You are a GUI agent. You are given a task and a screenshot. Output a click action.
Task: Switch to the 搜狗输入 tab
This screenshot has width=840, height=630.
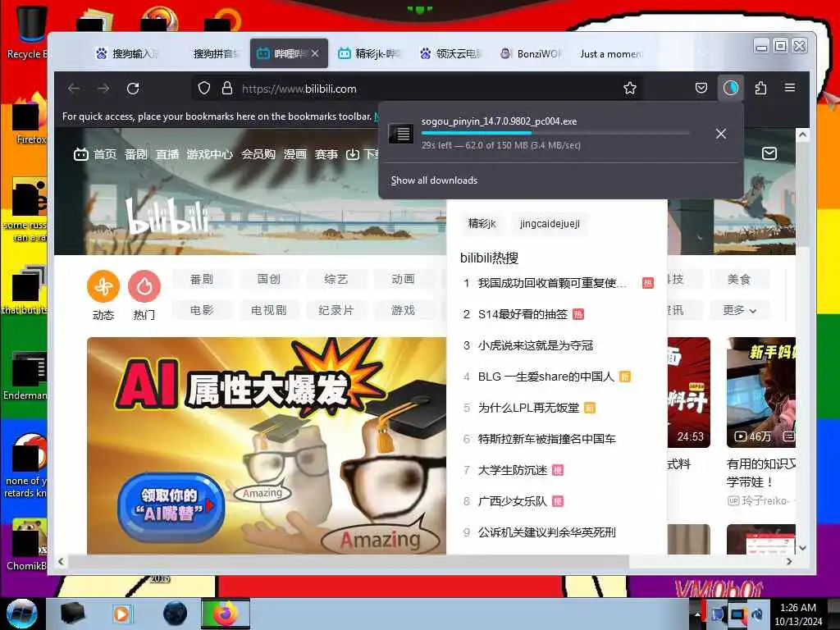(x=128, y=53)
